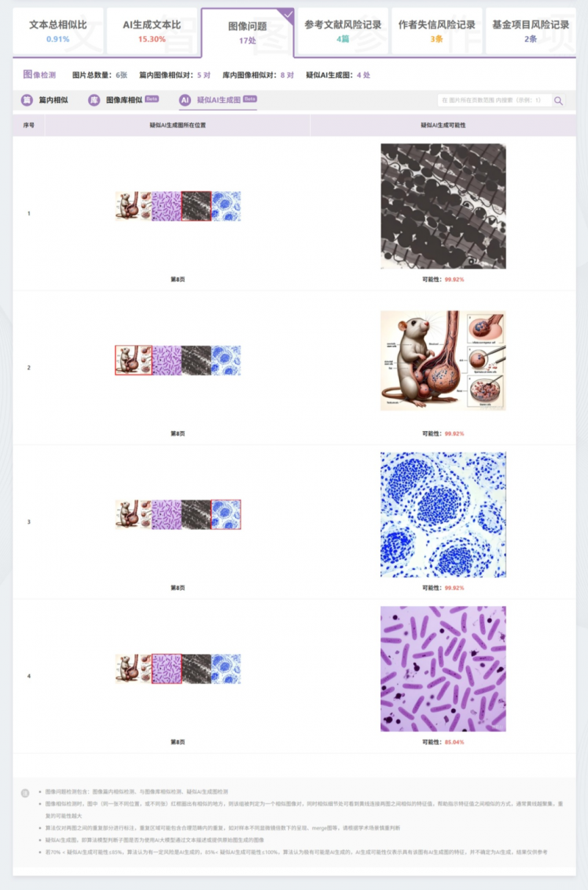The height and width of the screenshot is (890, 588).
Task: Click the AI circle icon
Action: click(184, 100)
